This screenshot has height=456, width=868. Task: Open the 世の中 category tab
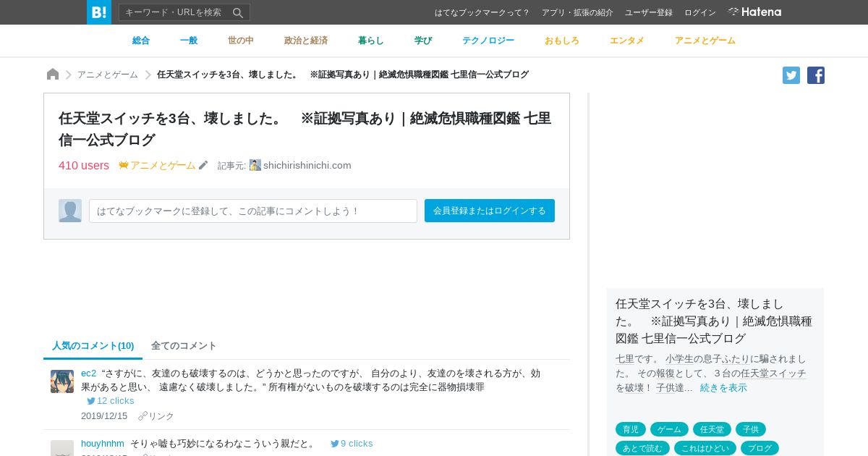point(241,41)
